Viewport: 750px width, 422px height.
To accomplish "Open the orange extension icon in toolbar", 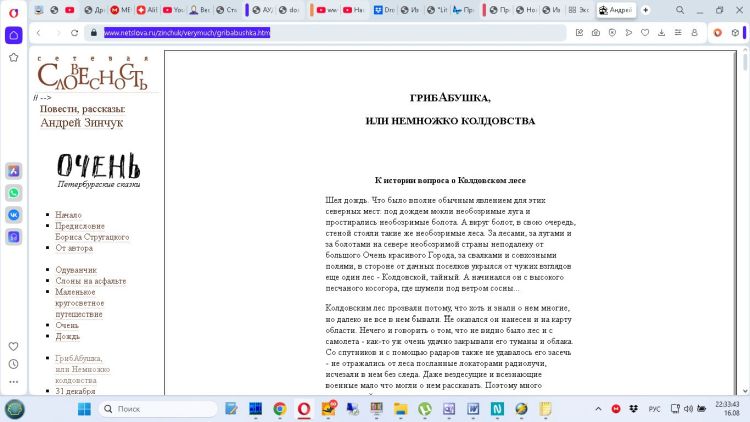I will (717, 33).
